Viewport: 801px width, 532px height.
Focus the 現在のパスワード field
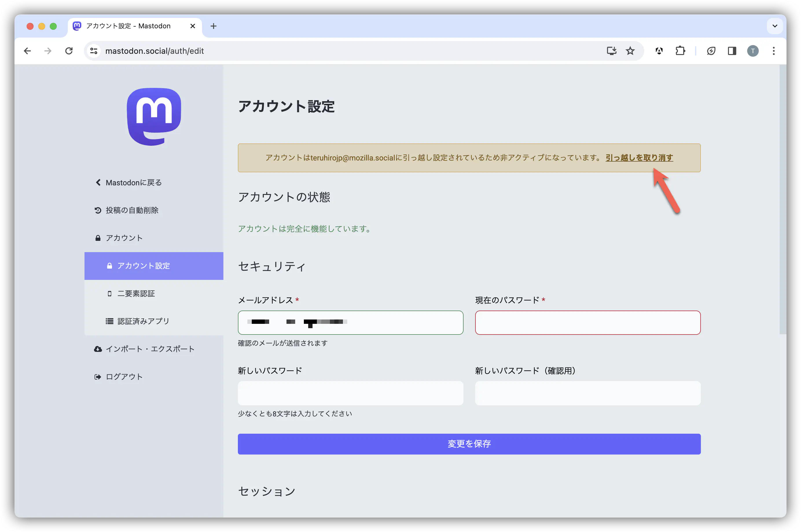pyautogui.click(x=587, y=322)
